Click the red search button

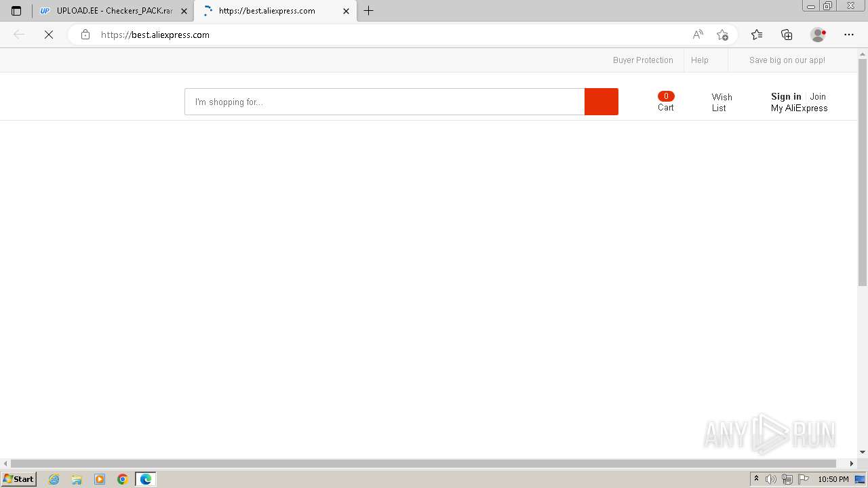(601, 102)
